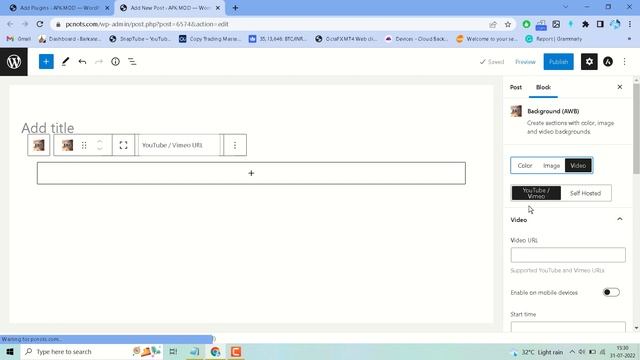Click the Task View taskbar icon
Image resolution: width=640 pixels, height=360 pixels.
pos(173,351)
